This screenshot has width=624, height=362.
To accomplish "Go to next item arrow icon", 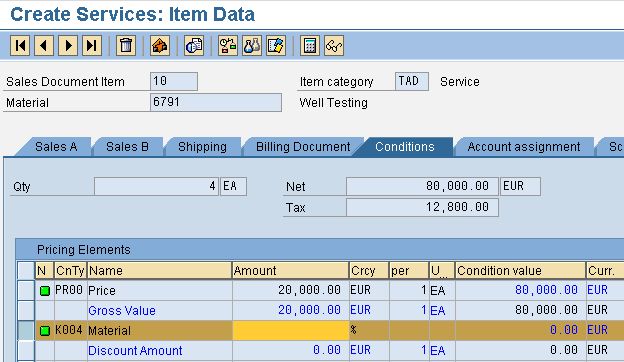I will [x=68, y=46].
